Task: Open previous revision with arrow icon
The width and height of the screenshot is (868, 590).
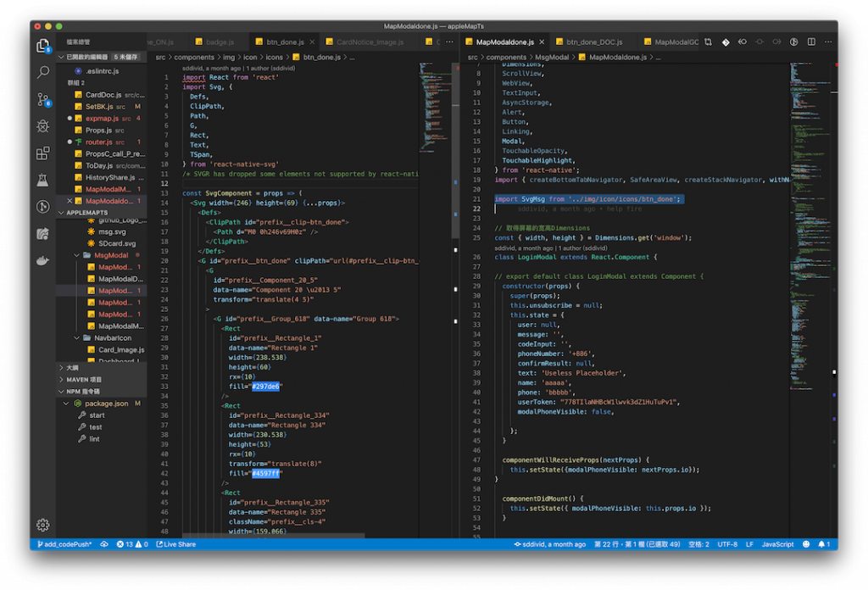Action: point(743,42)
